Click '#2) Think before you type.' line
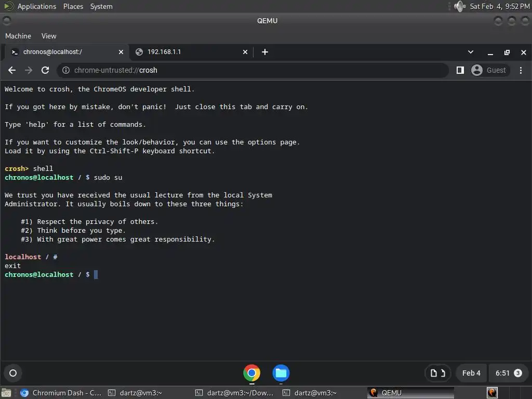 click(x=73, y=230)
